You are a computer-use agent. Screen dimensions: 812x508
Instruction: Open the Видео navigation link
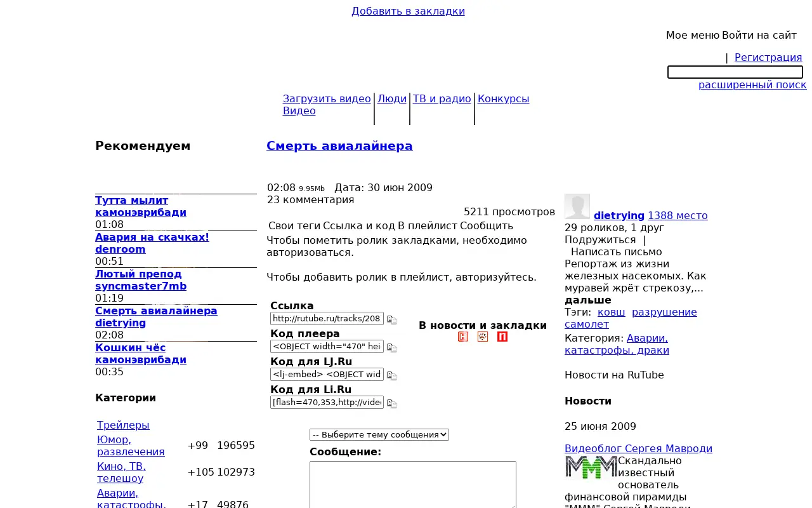click(x=299, y=111)
